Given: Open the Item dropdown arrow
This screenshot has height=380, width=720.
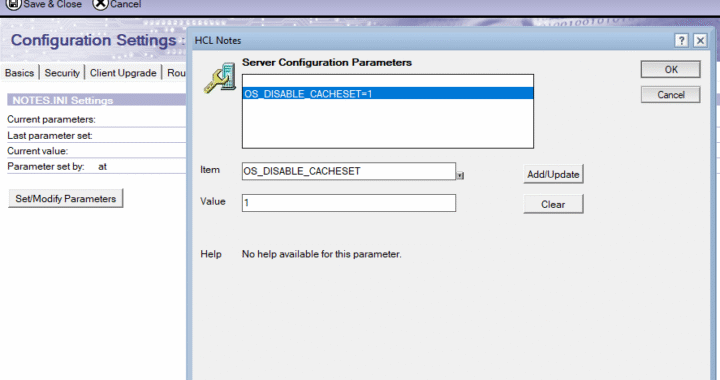Looking at the screenshot, I should 460,175.
